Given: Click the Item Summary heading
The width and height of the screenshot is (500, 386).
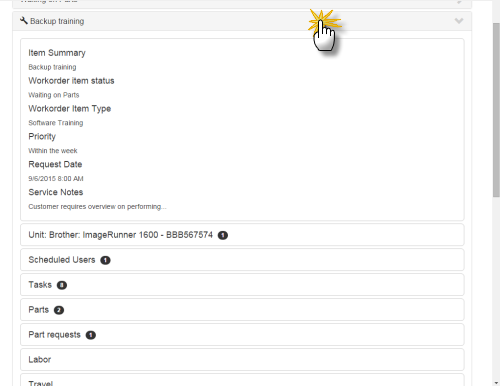Looking at the screenshot, I should 57,53.
